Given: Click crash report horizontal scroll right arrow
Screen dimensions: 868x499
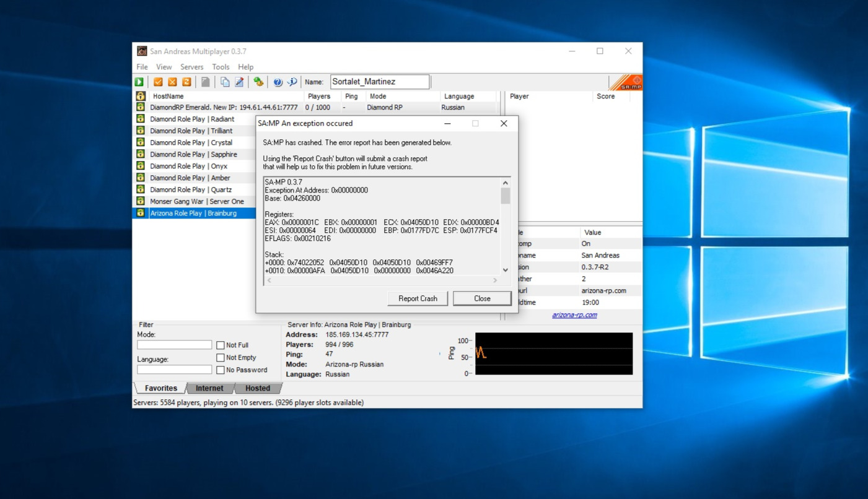Looking at the screenshot, I should coord(494,280).
